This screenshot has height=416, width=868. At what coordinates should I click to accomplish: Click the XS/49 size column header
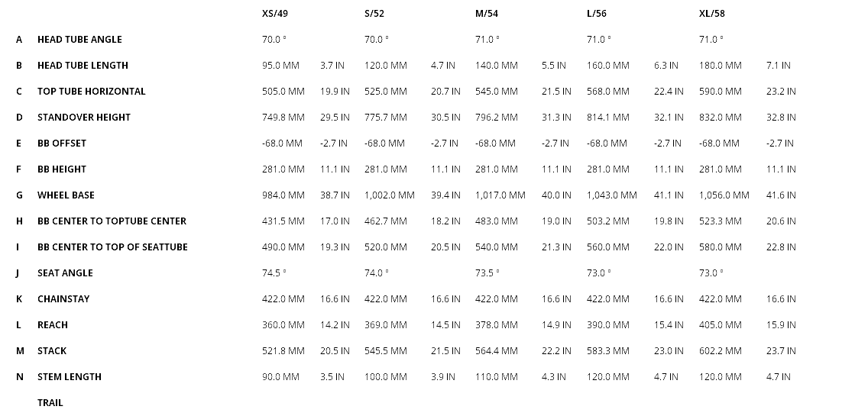[x=275, y=14]
